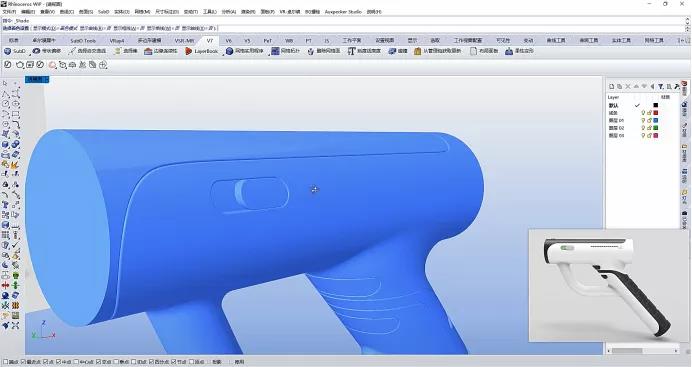Open the LayerBook tool
This screenshot has width=692, height=367.
(201, 51)
